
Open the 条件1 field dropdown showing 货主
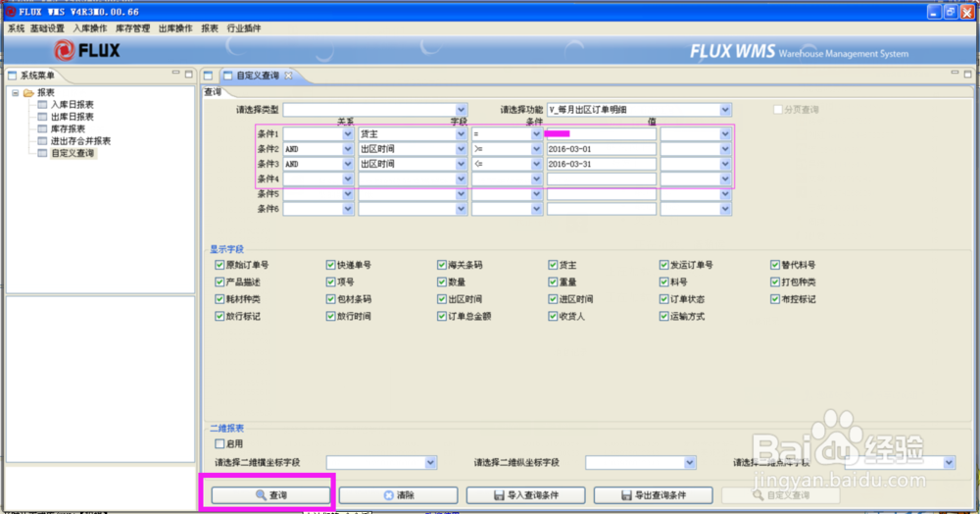click(x=461, y=133)
